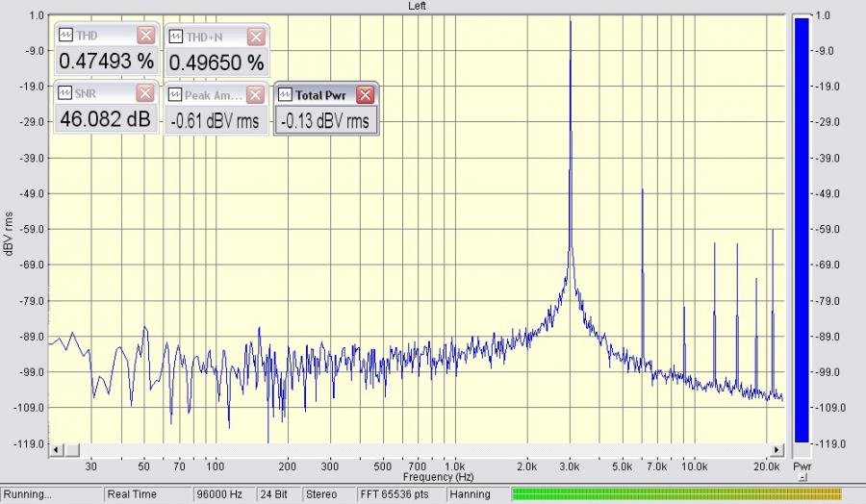Click the waveform icon in SNR panel
Viewport: 866px width, 504px height.
[x=64, y=93]
